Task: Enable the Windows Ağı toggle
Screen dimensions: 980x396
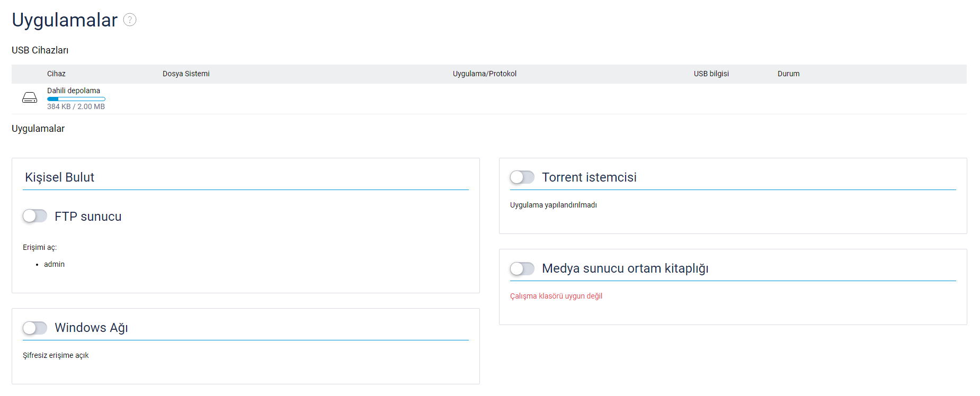Action: tap(35, 328)
